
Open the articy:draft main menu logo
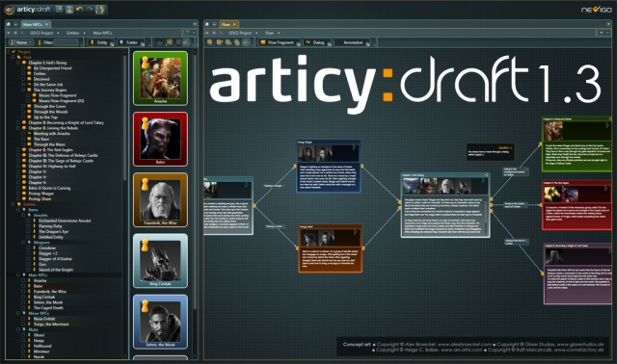click(10, 9)
